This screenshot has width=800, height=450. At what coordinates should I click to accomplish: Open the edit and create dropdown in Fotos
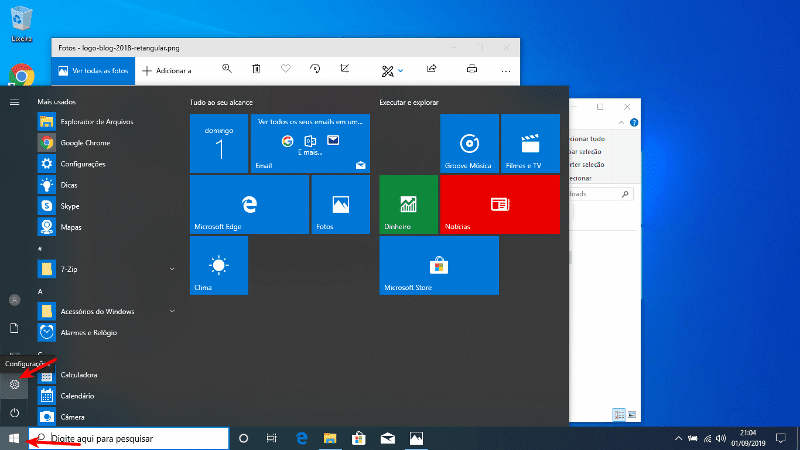pyautogui.click(x=391, y=70)
